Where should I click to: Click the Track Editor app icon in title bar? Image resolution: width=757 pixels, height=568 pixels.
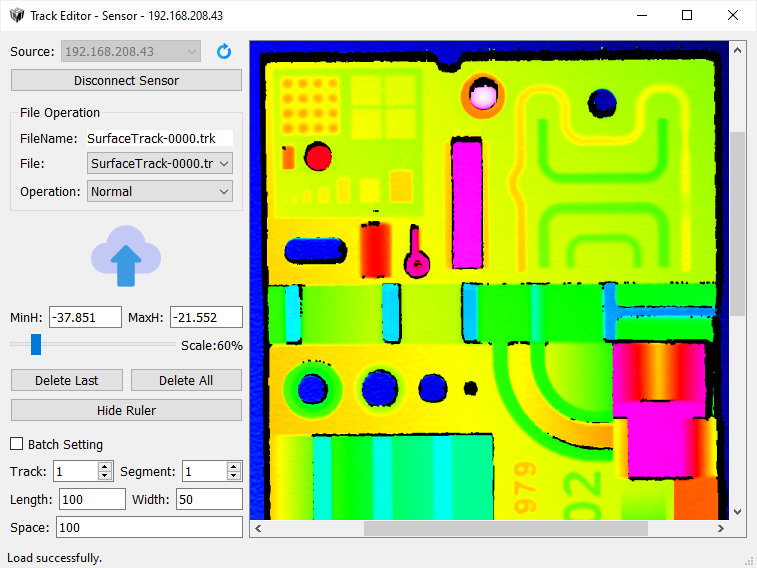tap(16, 15)
